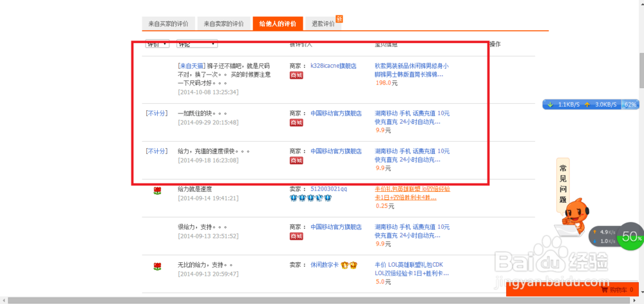Click the review text 裤子还不错吧
The height and width of the screenshot is (304, 644).
[x=224, y=75]
